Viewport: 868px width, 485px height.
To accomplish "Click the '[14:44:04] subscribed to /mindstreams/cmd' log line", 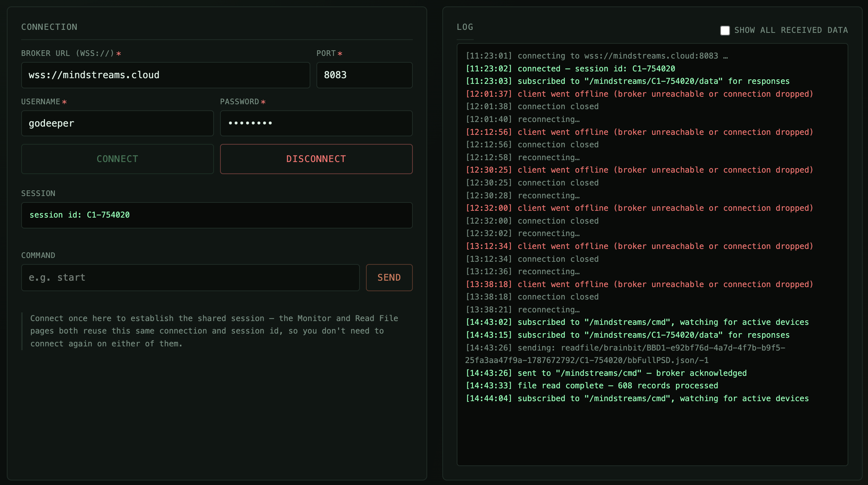I will [x=637, y=399].
